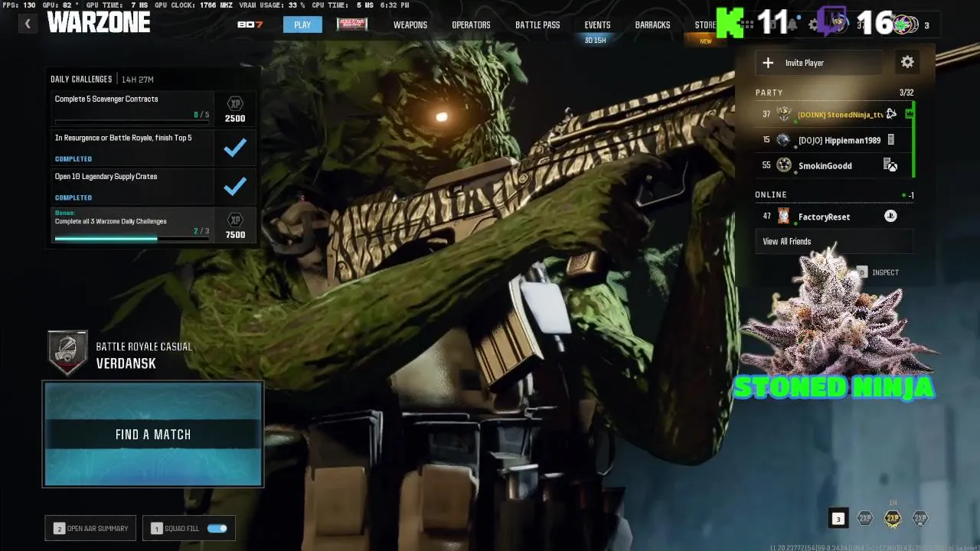Open the PLAY tab
Screen dimensions: 980x551
(302, 24)
